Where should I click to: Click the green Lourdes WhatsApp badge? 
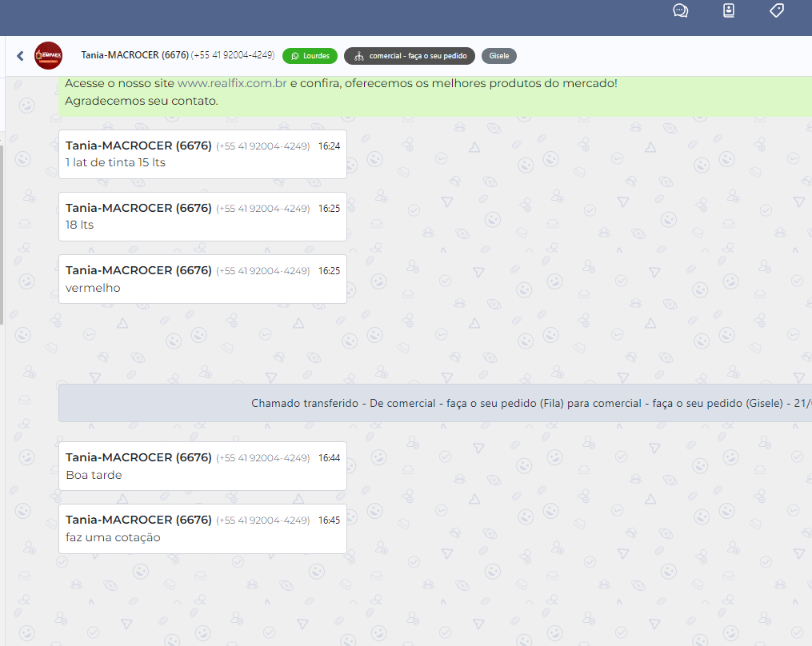pyautogui.click(x=310, y=56)
